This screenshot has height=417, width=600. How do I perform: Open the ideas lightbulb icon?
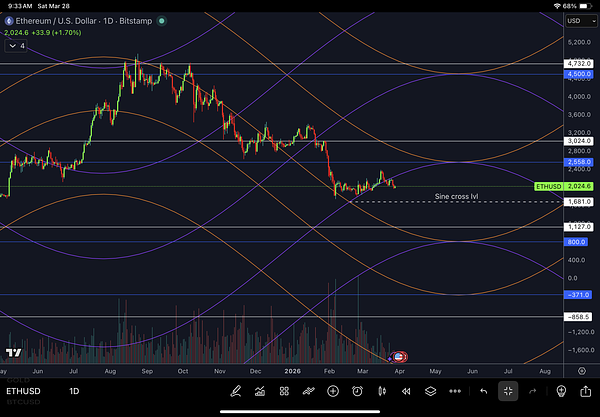pyautogui.click(x=562, y=390)
